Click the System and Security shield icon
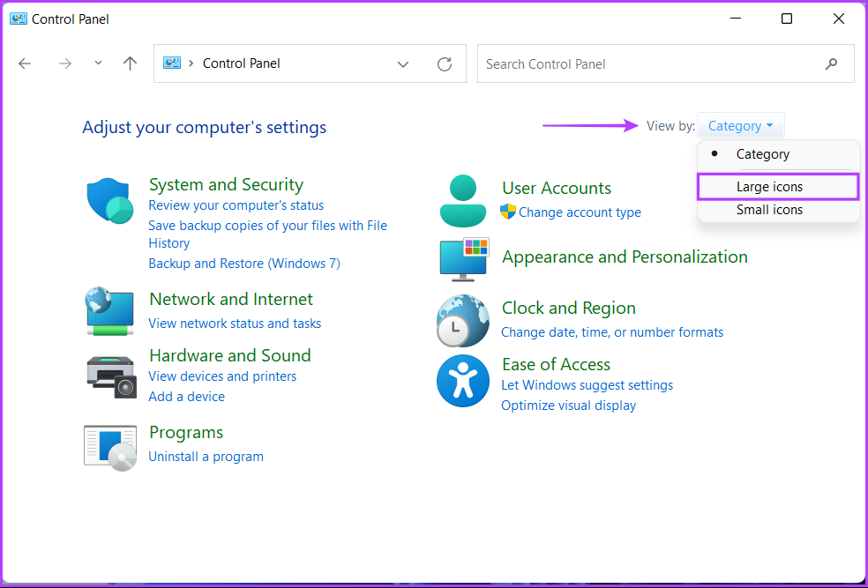 [x=109, y=201]
